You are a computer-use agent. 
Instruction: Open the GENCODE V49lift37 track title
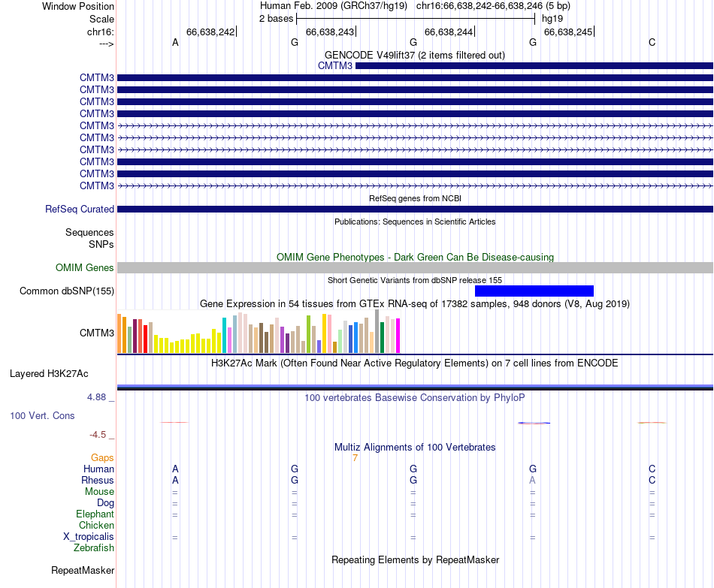coord(415,55)
